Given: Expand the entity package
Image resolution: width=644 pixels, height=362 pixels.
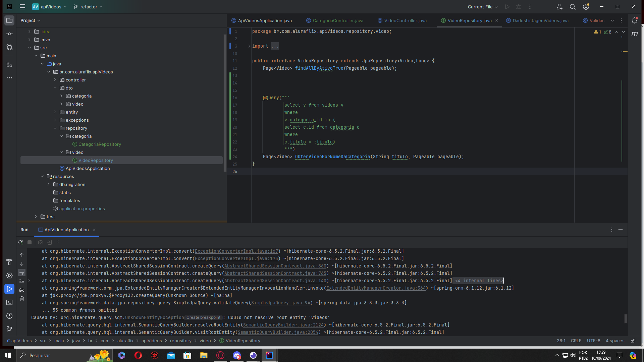Looking at the screenshot, I should (x=55, y=112).
